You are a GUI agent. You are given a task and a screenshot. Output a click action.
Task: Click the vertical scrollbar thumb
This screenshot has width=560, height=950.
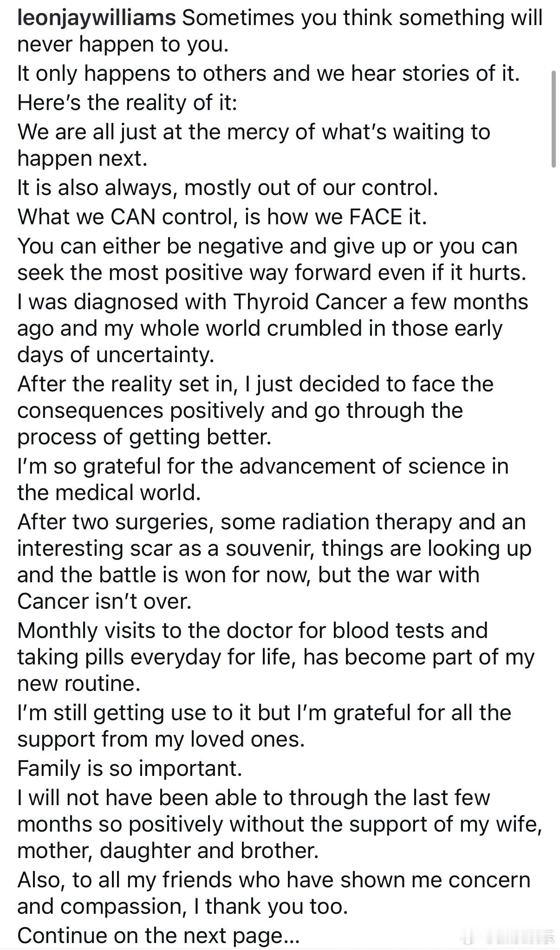(553, 119)
